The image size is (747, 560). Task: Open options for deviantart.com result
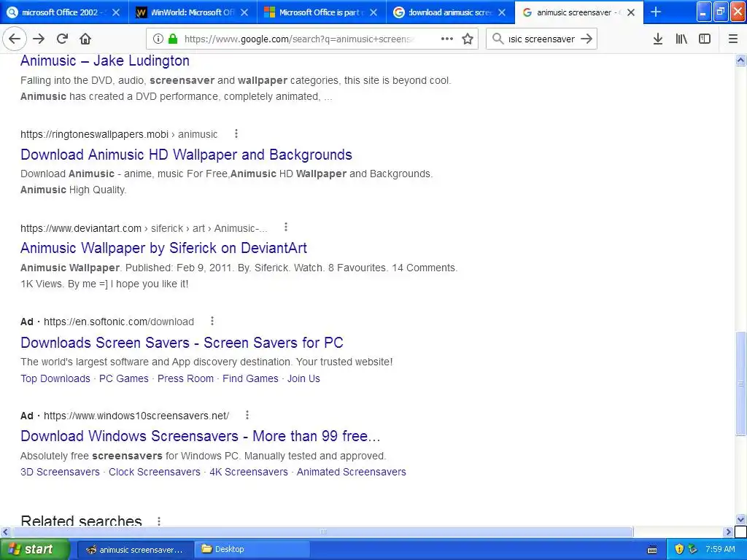286,227
